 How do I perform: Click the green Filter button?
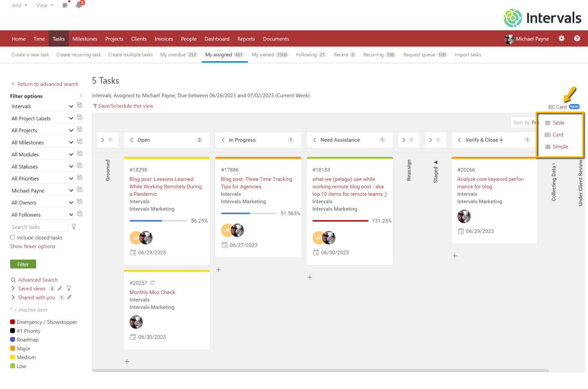23,264
